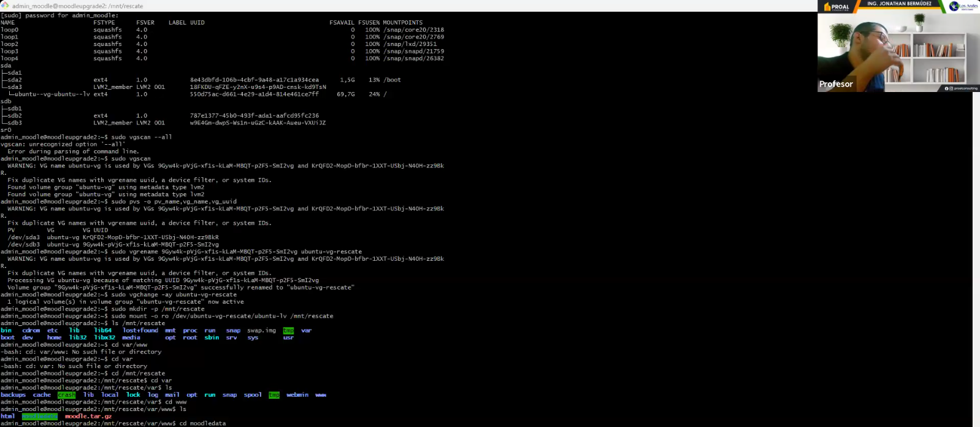Image resolution: width=980 pixels, height=427 pixels.
Task: Click the Facebook icon beside proalconsulting
Action: (946, 88)
